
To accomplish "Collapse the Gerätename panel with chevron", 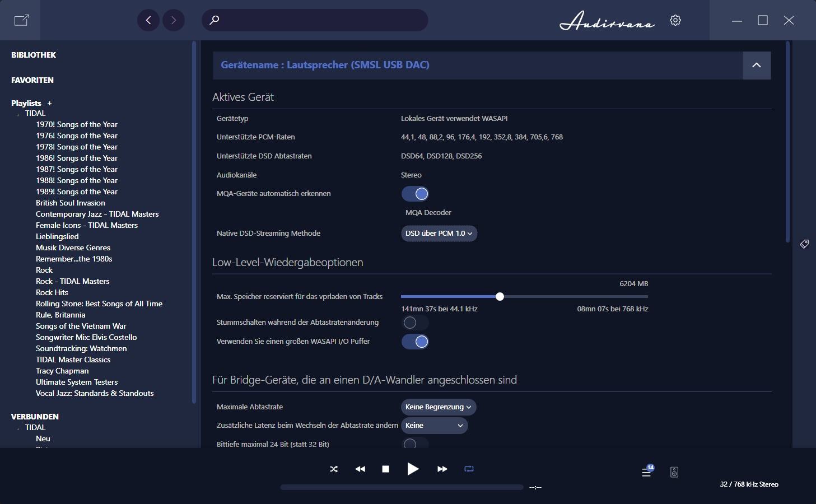I will [757, 65].
